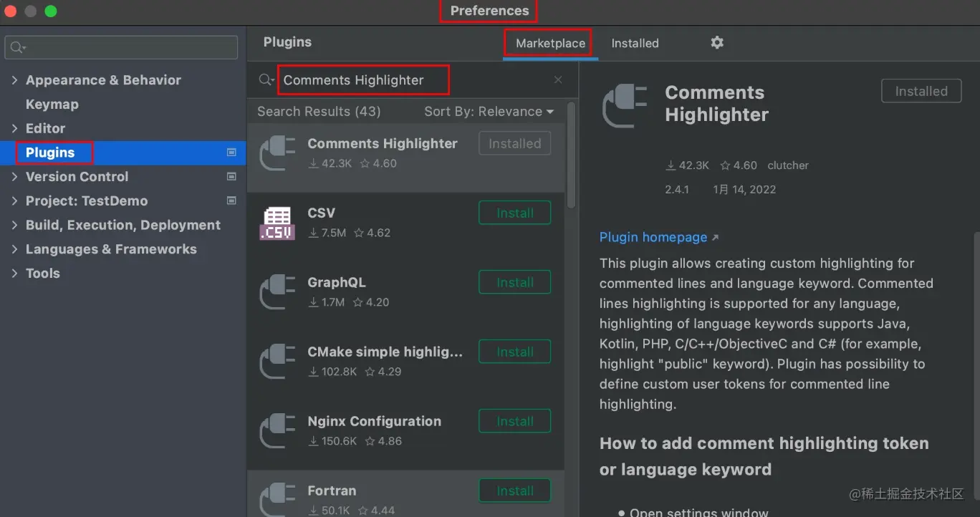Click the Nginx Configuration plugin icon
980x517 pixels.
(277, 431)
